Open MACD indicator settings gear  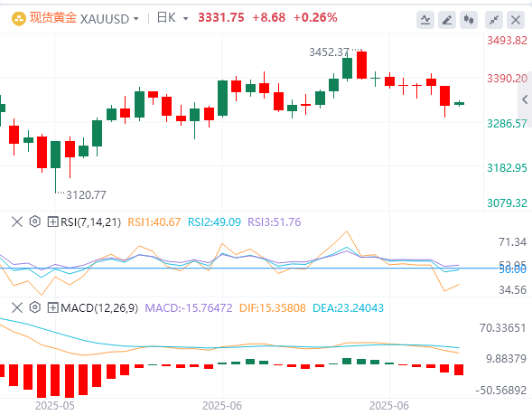pos(34,307)
